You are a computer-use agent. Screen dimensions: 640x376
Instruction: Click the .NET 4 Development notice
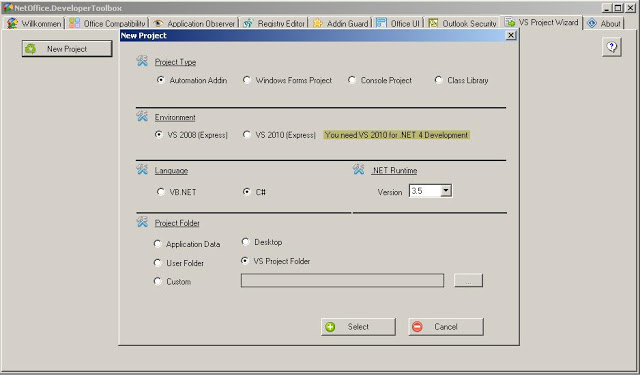pos(396,135)
